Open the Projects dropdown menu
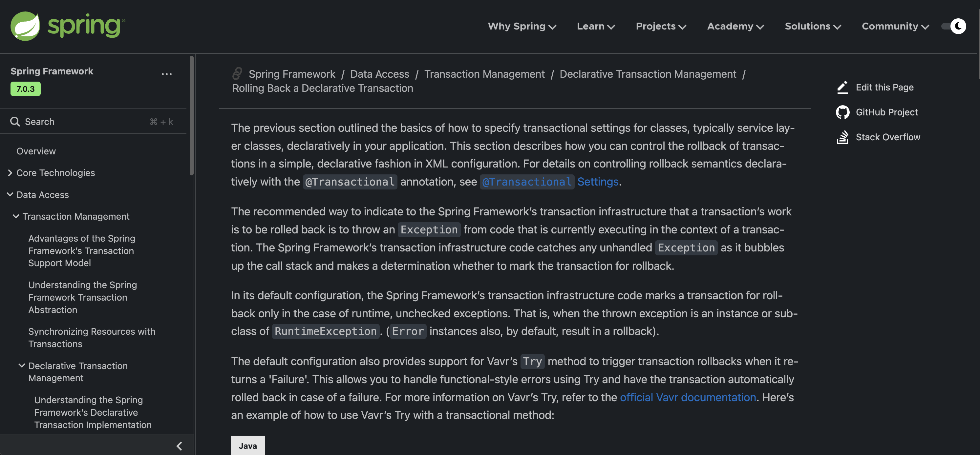The width and height of the screenshot is (980, 455). click(661, 26)
